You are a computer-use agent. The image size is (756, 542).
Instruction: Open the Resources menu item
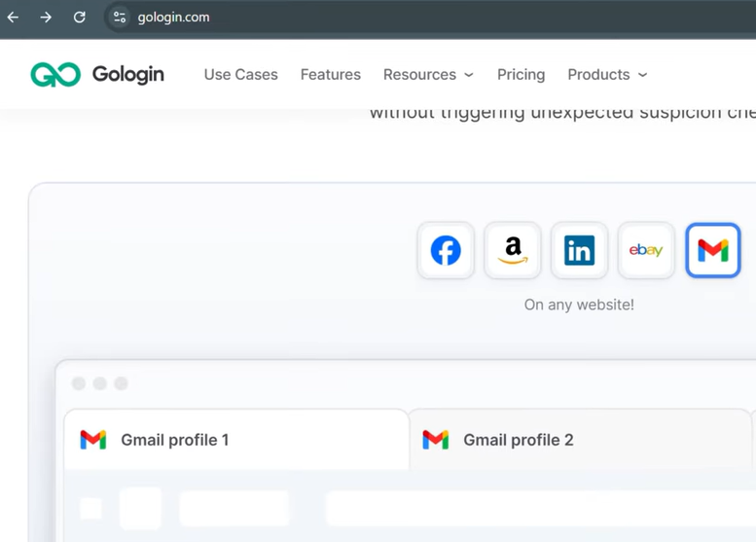419,75
